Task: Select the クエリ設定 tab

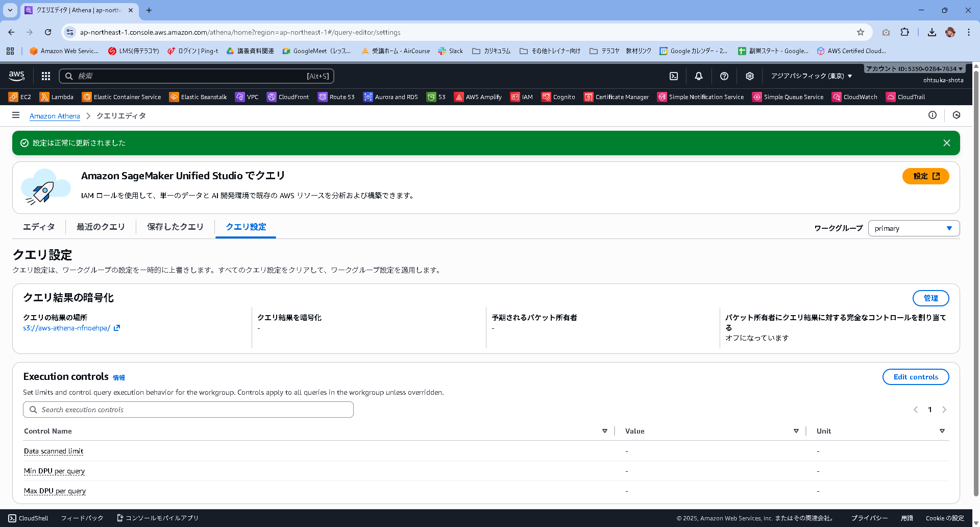Action: tap(246, 227)
